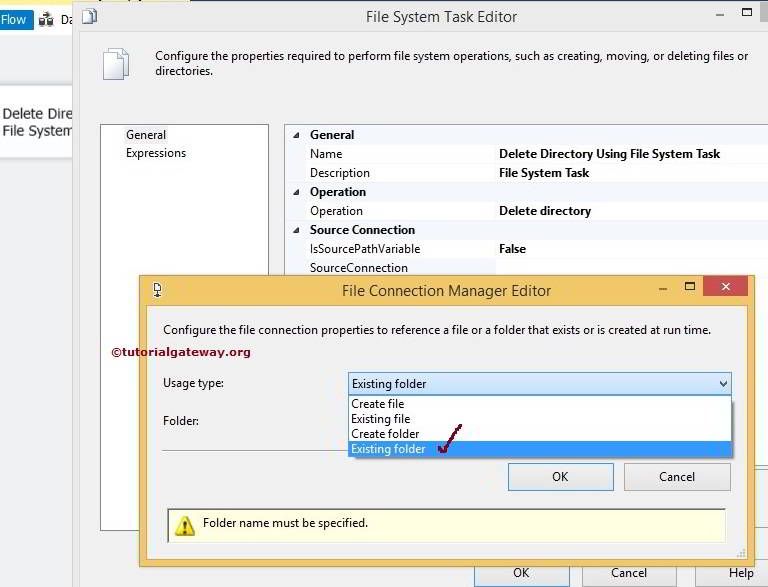Click the Usage type label
Viewport: 768px width, 587px height.
point(193,383)
